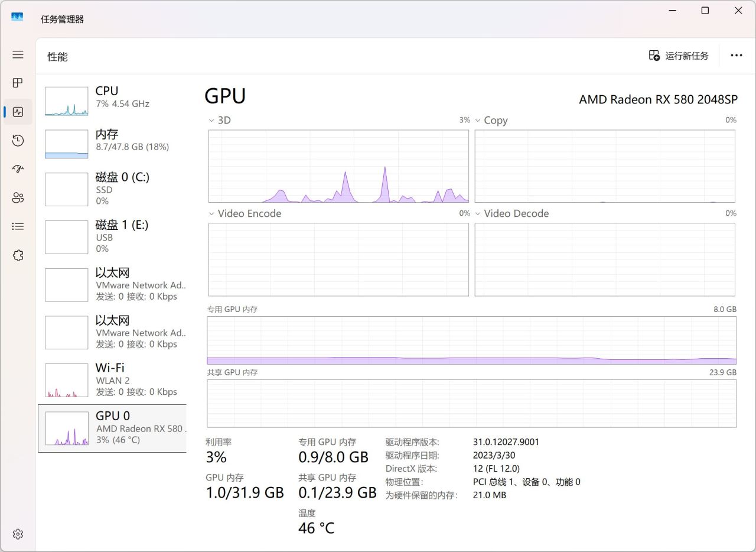Switch to the Users page icon
Viewport: 756px width, 552px height.
pyautogui.click(x=18, y=197)
